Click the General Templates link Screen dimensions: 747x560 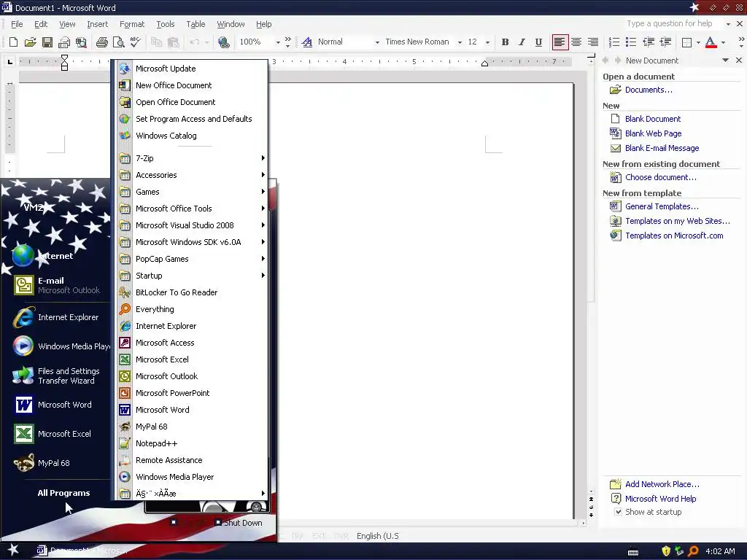click(x=662, y=206)
